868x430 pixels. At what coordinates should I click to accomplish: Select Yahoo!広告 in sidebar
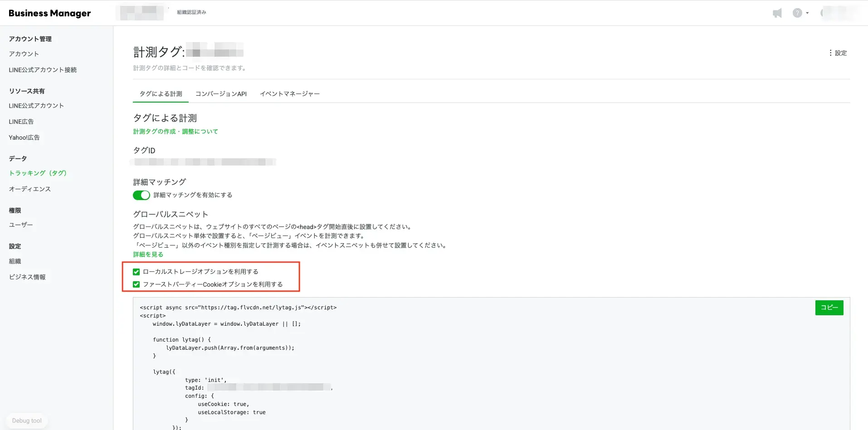click(24, 137)
